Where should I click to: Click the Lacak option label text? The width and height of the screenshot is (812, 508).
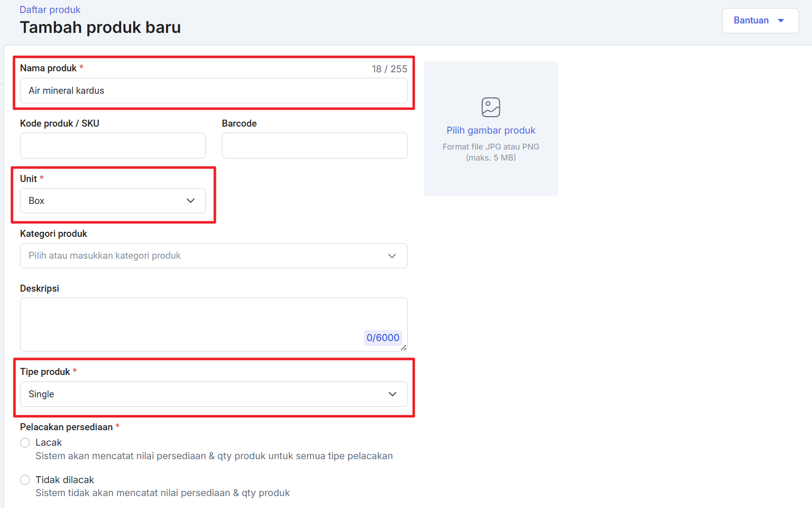[49, 443]
